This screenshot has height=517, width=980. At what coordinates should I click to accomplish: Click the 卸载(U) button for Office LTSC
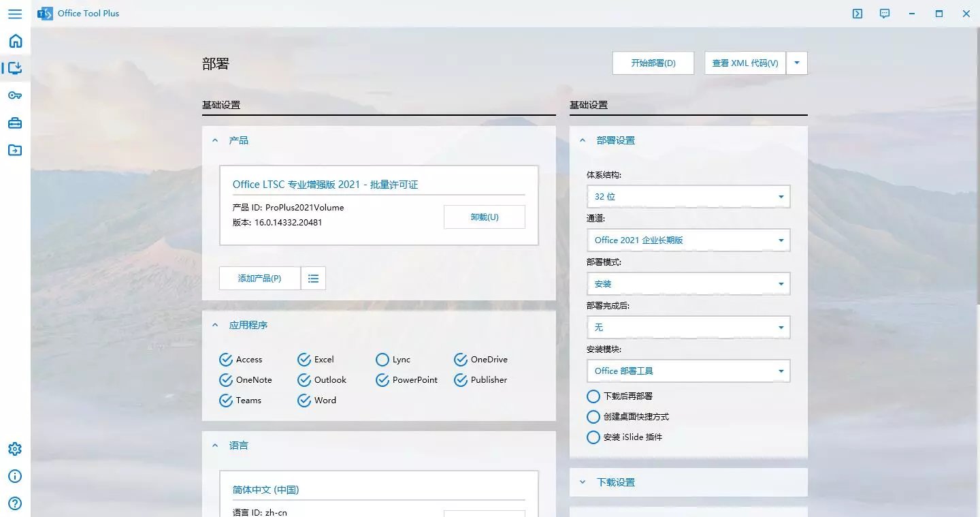[x=484, y=217]
